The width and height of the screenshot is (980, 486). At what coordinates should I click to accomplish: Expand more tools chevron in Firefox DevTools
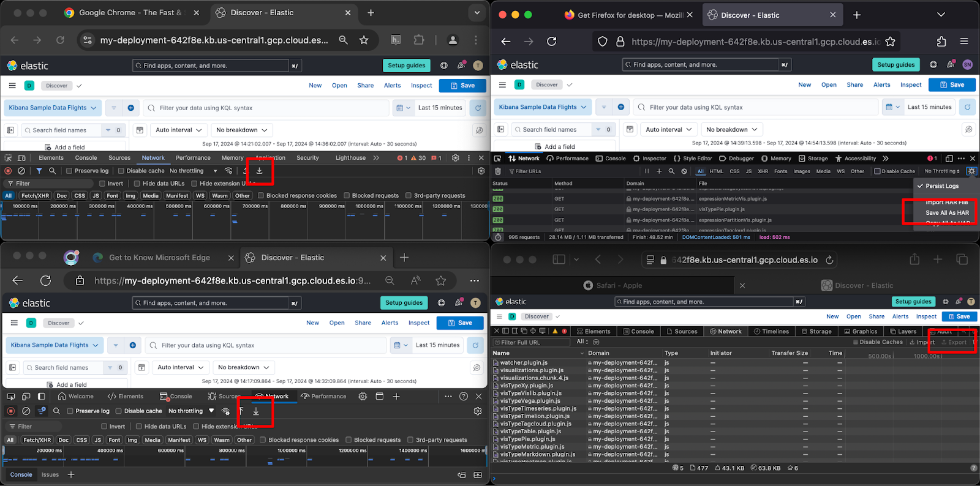885,159
